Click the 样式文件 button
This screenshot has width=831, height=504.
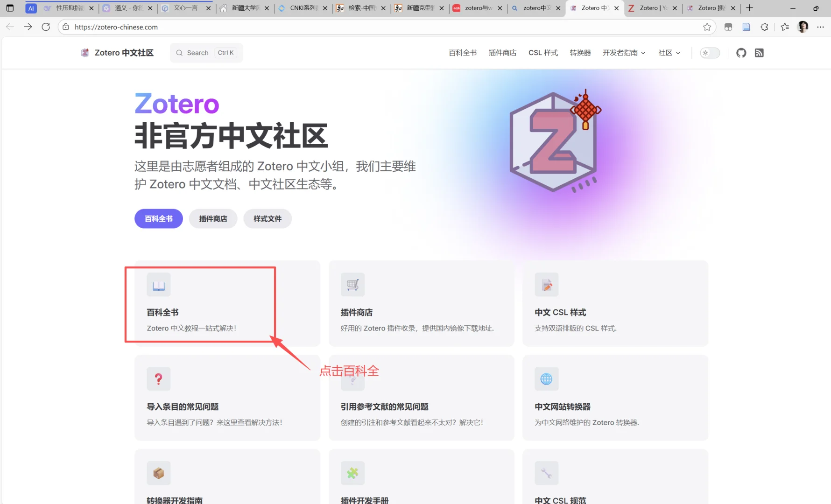(x=267, y=218)
